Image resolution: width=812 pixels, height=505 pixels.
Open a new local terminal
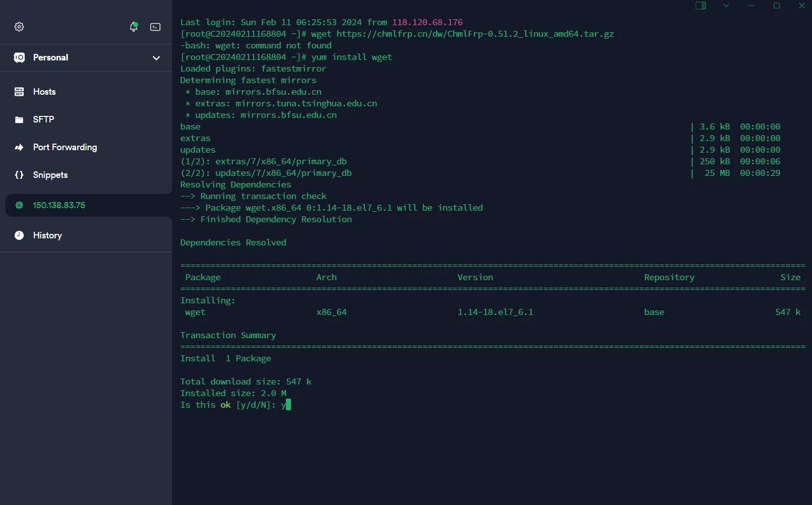pos(155,27)
